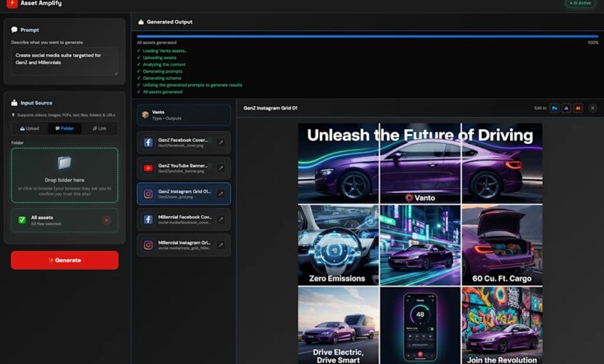This screenshot has height=364, width=604.
Task: Click the Drive Electric, Drive Smart tile
Action: [x=338, y=325]
